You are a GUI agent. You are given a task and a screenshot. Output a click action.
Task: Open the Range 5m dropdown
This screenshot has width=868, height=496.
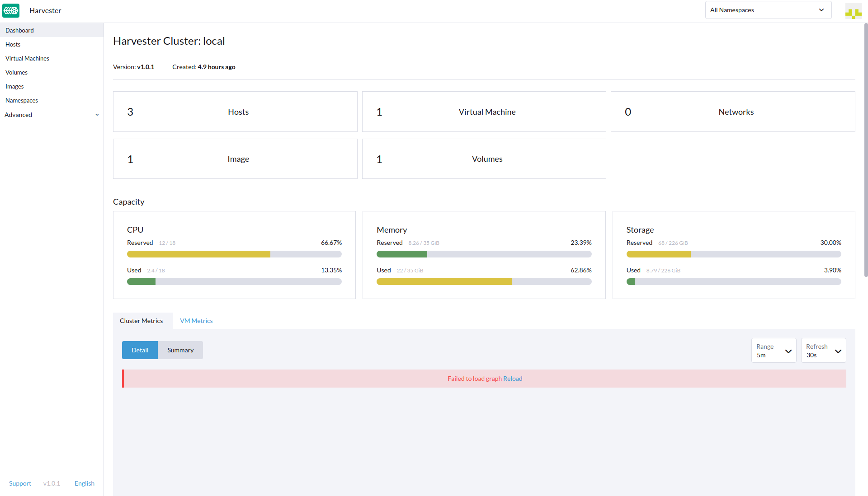tap(773, 351)
